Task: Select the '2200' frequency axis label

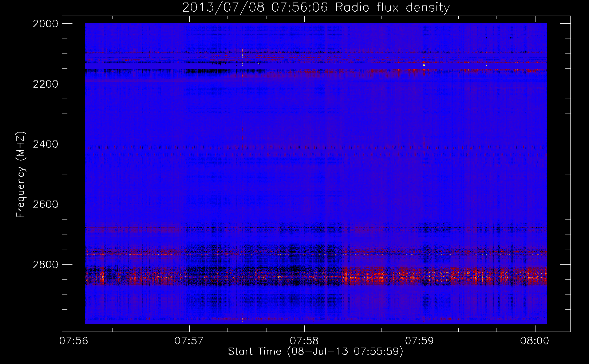Action: (x=46, y=84)
